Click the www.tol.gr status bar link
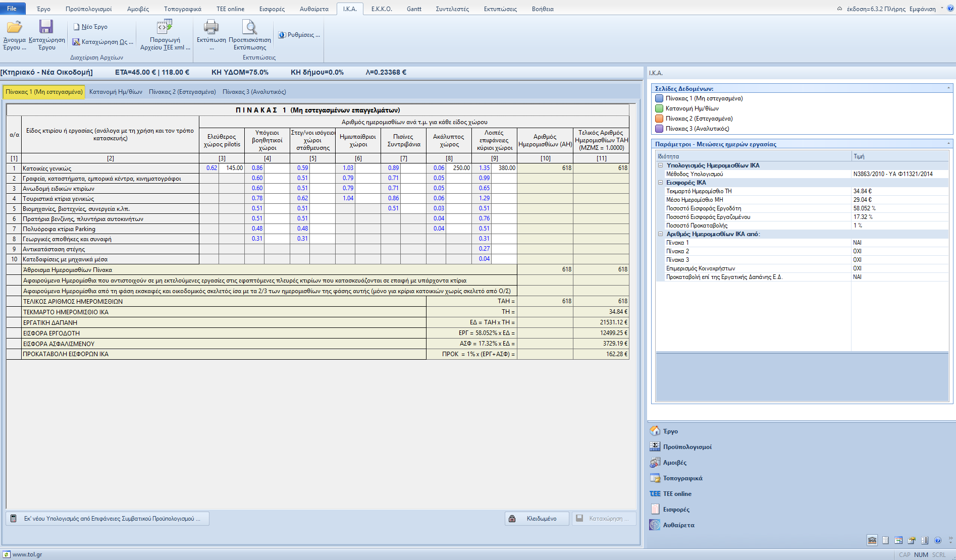This screenshot has height=560, width=956. [x=27, y=554]
